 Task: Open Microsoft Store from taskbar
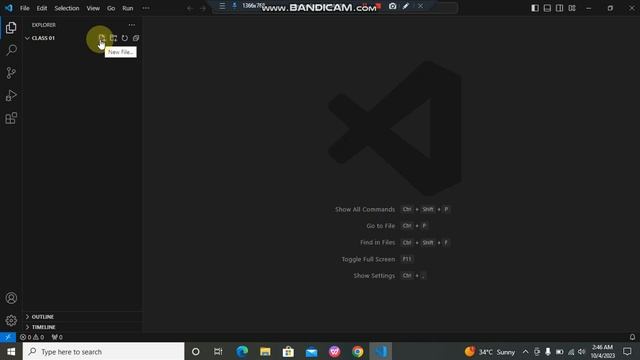coord(288,351)
